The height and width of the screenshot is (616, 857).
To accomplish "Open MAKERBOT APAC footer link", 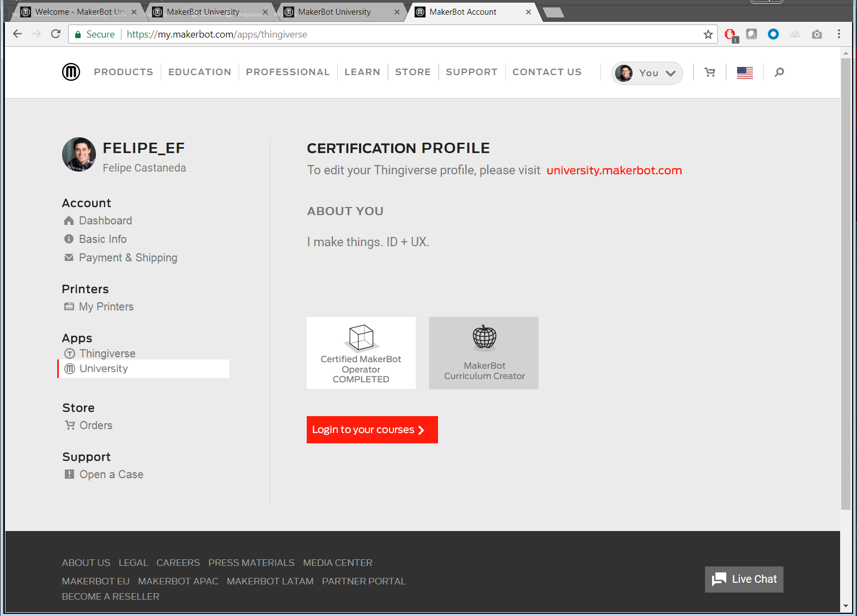I will click(178, 581).
